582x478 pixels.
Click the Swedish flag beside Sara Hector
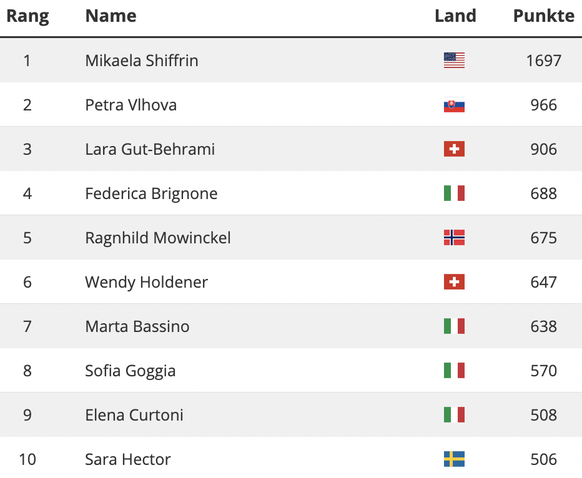click(454, 459)
